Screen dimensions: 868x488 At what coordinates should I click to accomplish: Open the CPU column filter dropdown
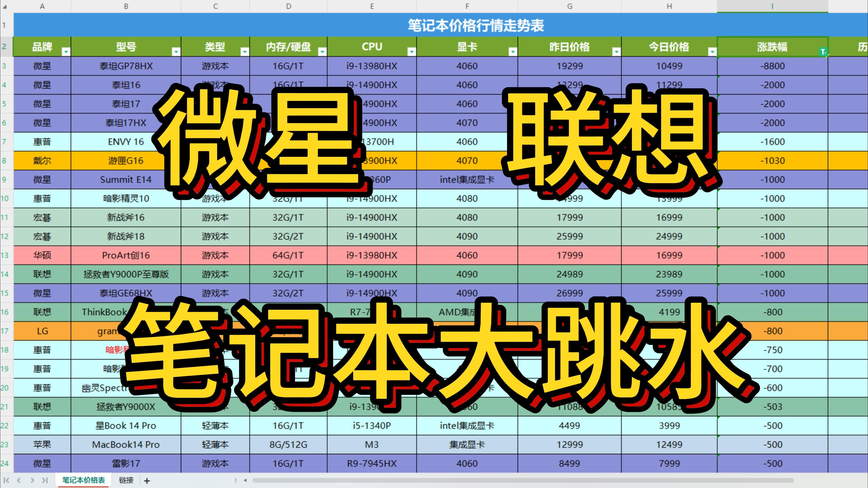411,52
